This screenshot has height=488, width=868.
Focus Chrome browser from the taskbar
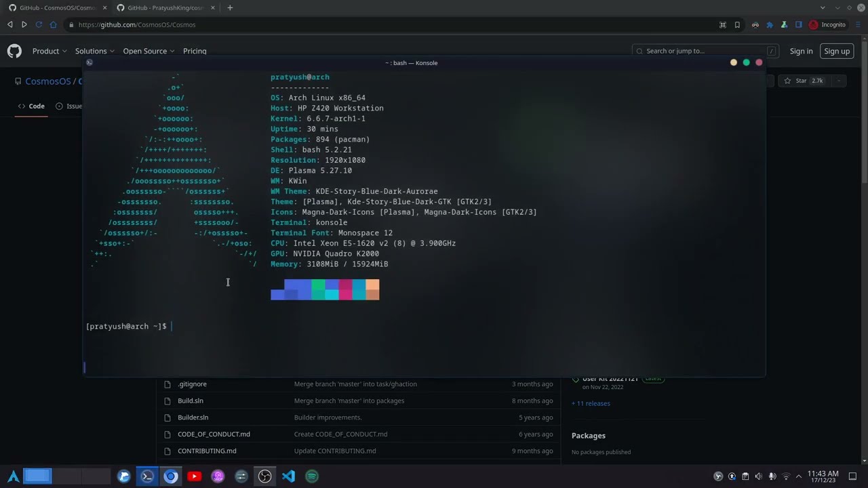click(171, 476)
